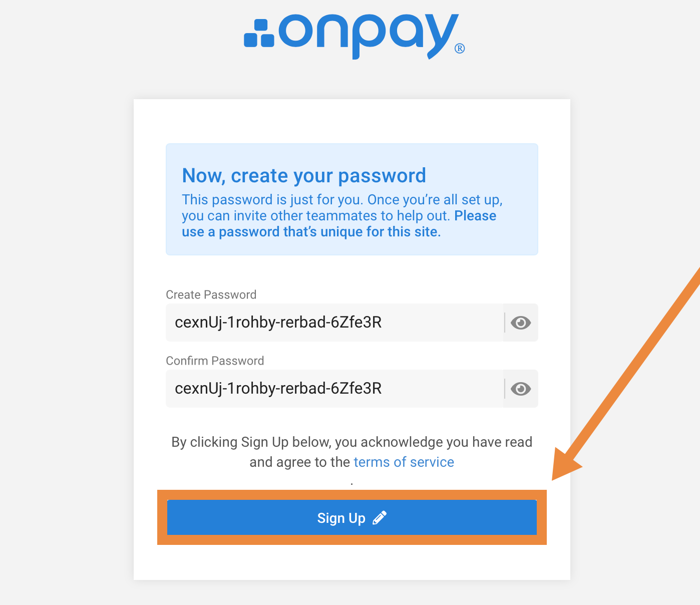The width and height of the screenshot is (700, 605).
Task: Click the "Confirm Password" field label
Action: pyautogui.click(x=215, y=361)
